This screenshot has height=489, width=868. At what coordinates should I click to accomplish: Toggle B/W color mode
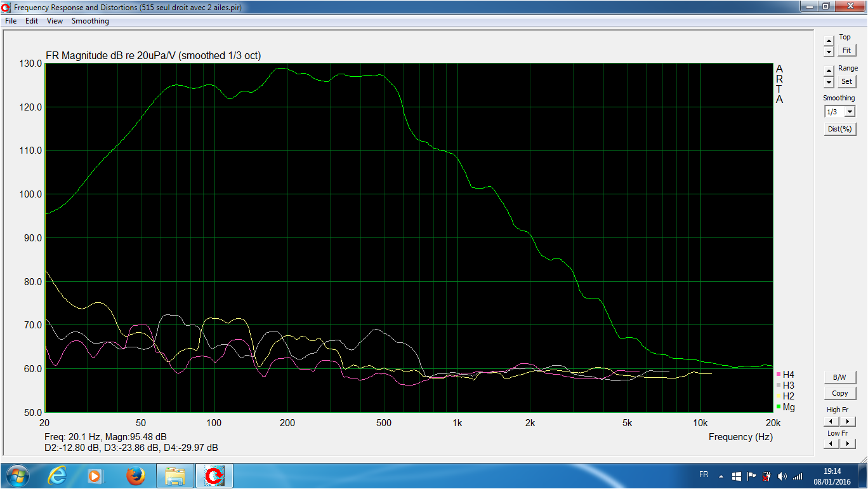point(839,377)
